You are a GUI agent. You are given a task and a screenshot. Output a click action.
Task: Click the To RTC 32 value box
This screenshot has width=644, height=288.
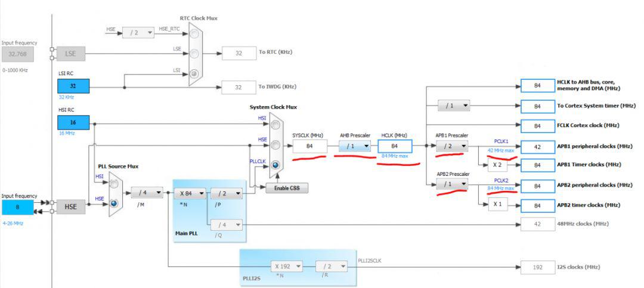239,53
